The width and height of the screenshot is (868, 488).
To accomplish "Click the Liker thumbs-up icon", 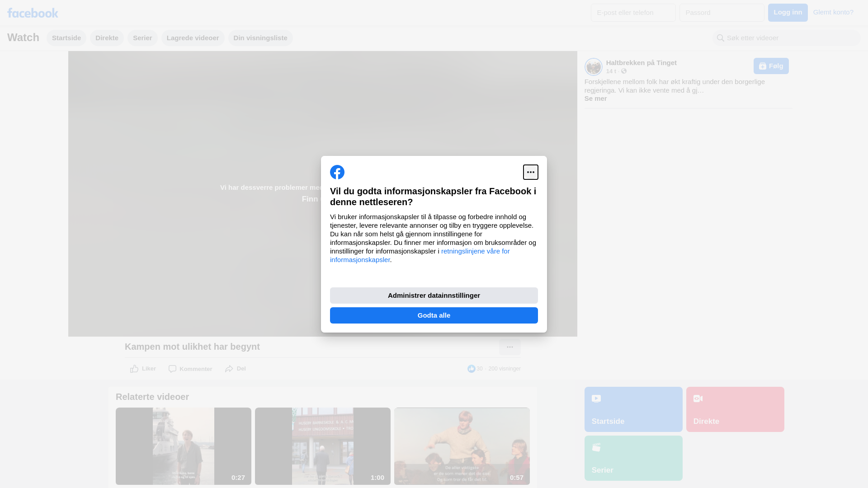I will (134, 369).
